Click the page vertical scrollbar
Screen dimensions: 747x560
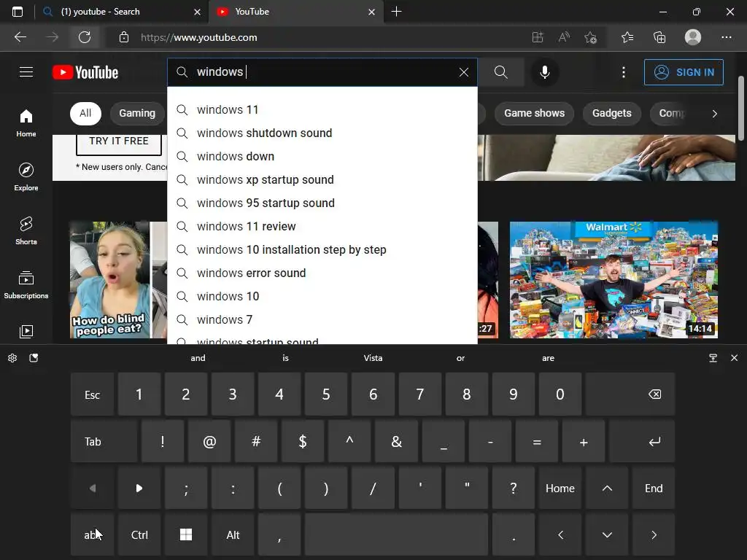click(741, 108)
